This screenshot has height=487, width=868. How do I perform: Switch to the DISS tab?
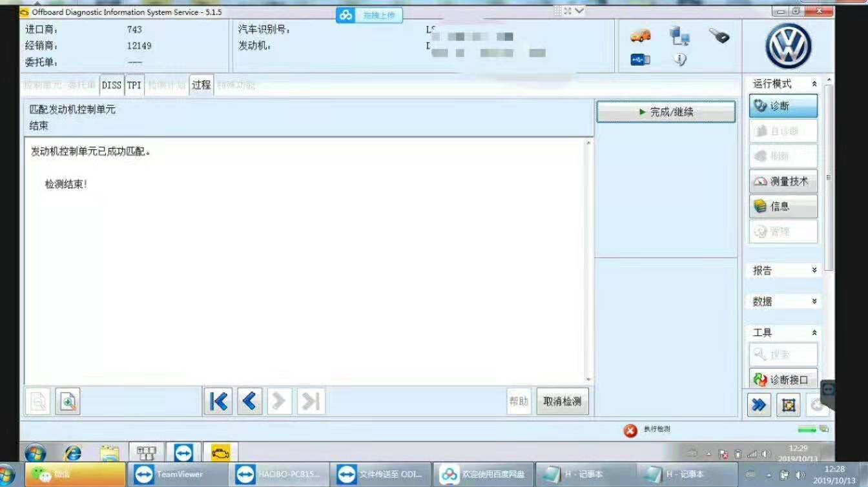tap(111, 85)
